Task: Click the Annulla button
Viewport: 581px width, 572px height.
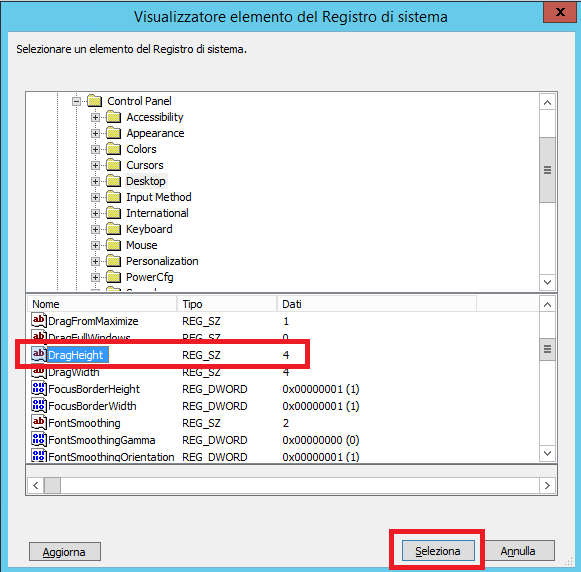Action: (x=518, y=551)
